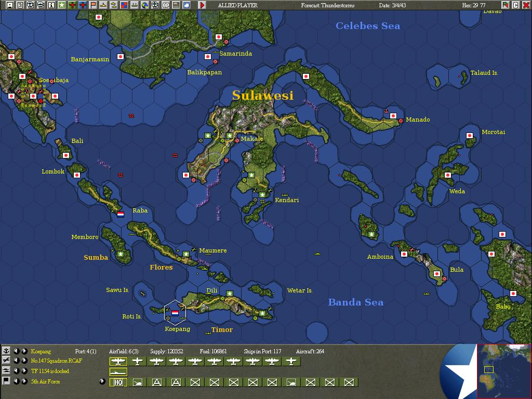Select the Japanese flag base at Balikpapan
Screen dimensions: 532x399
point(208,57)
